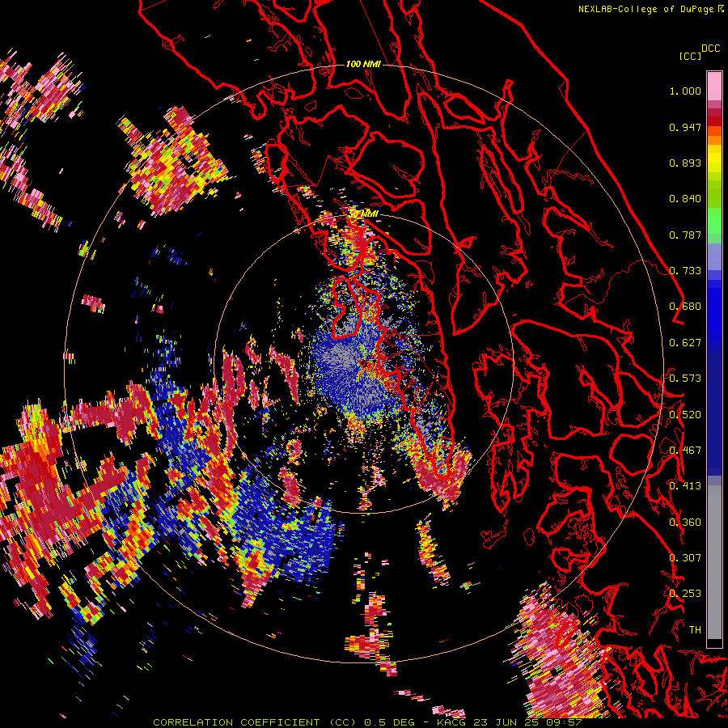728x728 pixels.
Task: Select the 0.520 scale value
Action: 685,415
